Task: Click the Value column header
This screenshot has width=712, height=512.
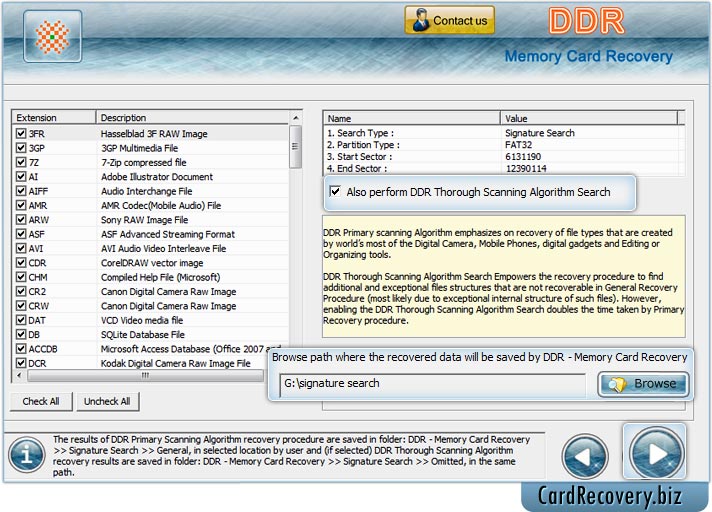Action: (589, 118)
